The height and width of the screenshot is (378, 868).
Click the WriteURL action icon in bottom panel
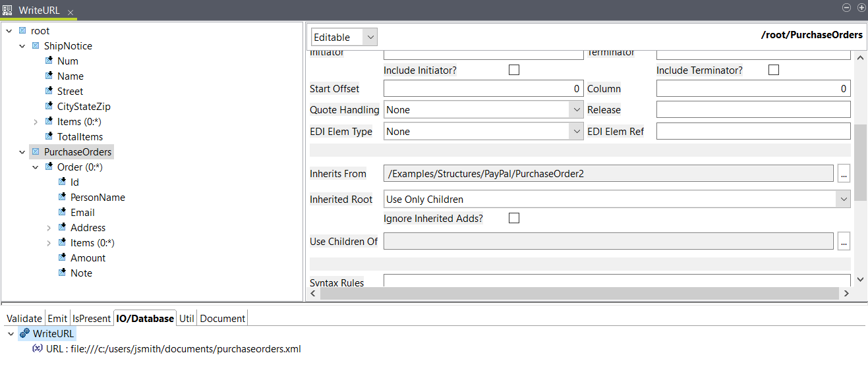[x=24, y=334]
